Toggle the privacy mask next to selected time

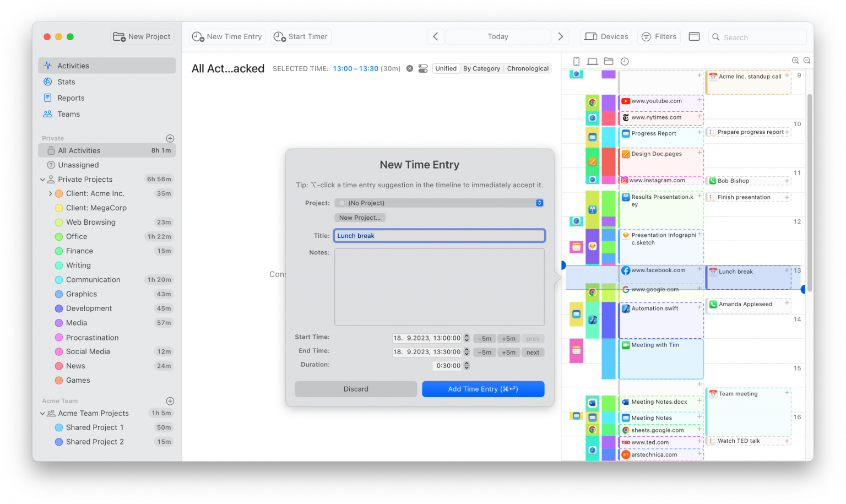coord(423,68)
